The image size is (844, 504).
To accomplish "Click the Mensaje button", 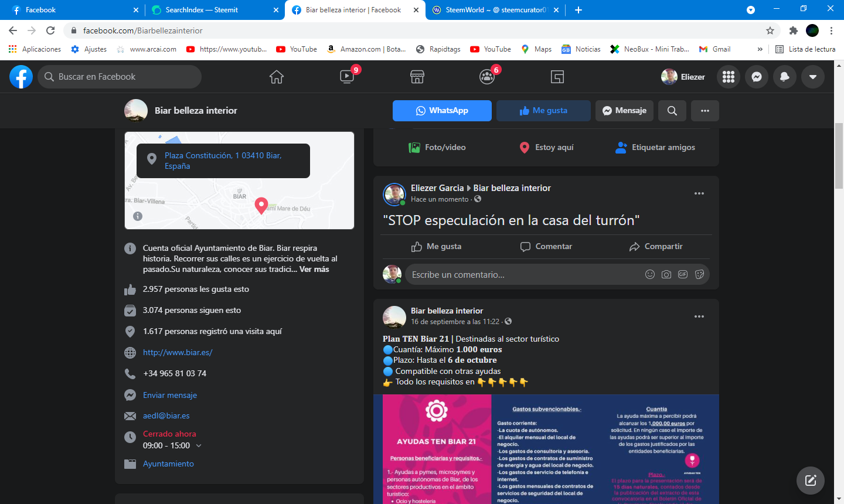I will [624, 111].
